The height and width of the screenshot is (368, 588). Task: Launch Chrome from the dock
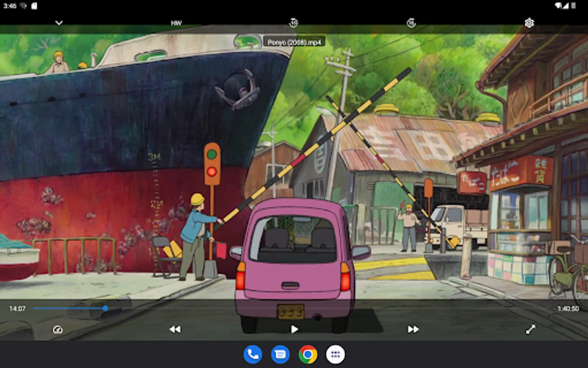pyautogui.click(x=308, y=355)
